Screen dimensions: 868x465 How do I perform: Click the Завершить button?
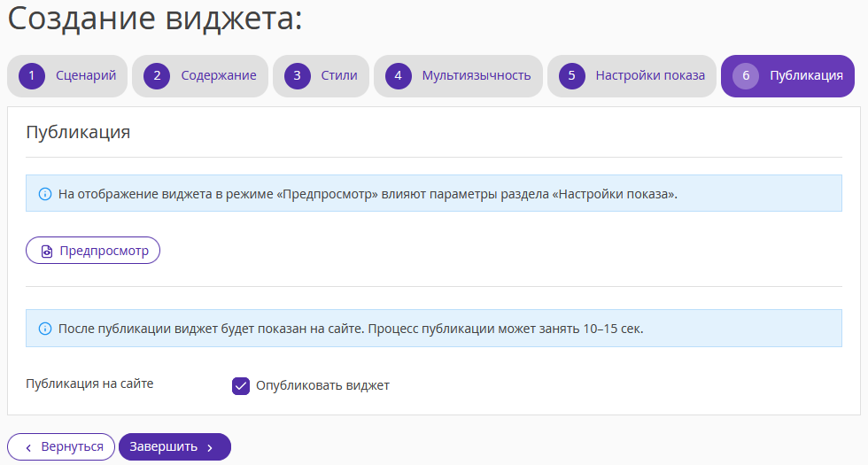[x=175, y=446]
